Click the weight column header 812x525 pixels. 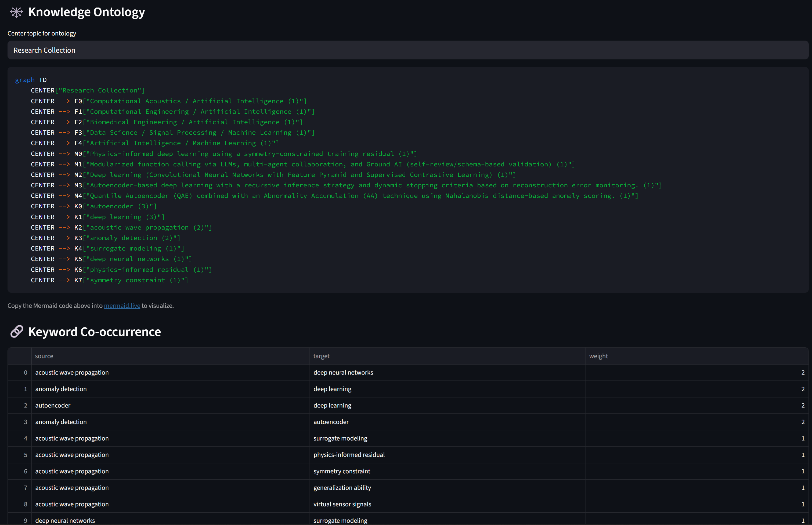coord(697,356)
